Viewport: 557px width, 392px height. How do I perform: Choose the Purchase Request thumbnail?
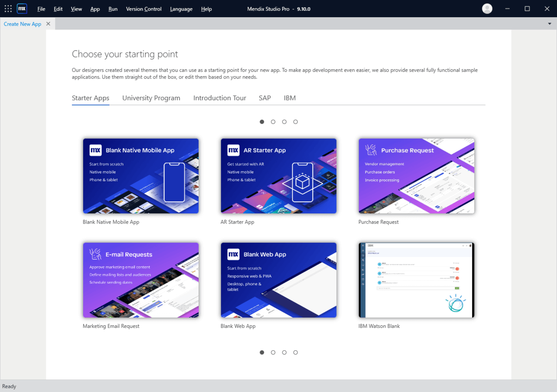click(416, 176)
